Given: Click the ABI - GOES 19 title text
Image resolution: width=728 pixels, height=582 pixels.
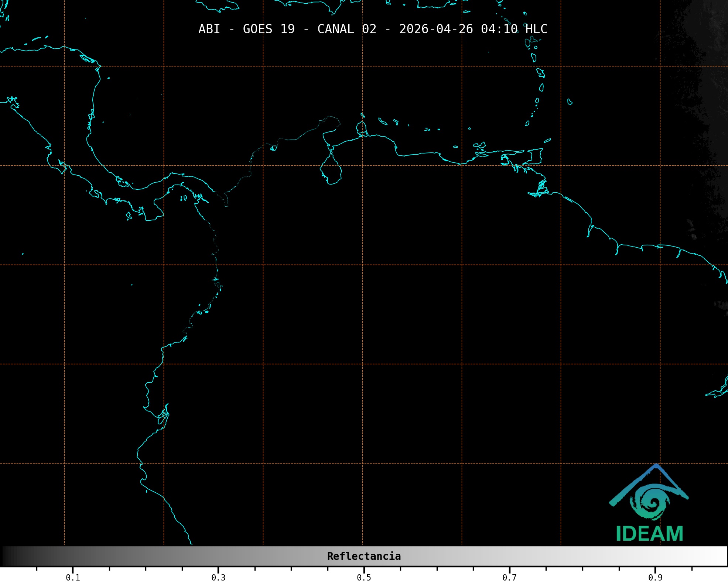Looking at the screenshot, I should pos(247,29).
